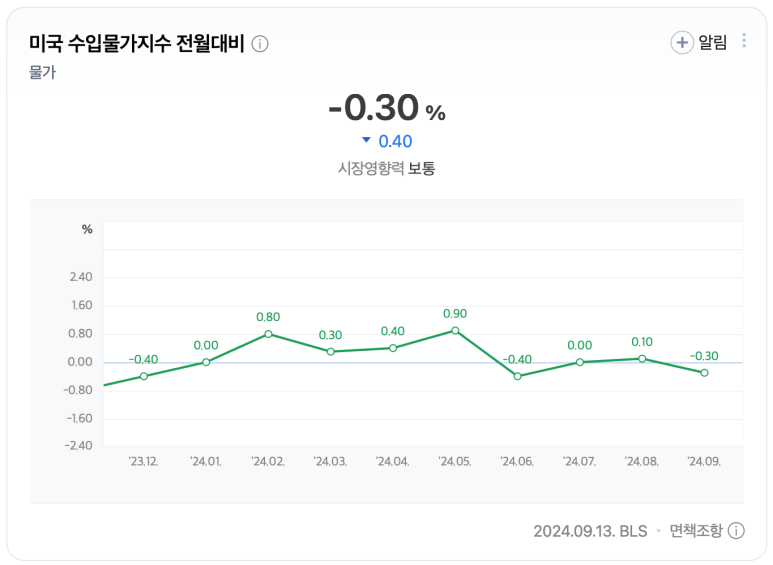The image size is (773, 565).
Task: Click the disclaimer info icon at bottom
Action: (736, 531)
